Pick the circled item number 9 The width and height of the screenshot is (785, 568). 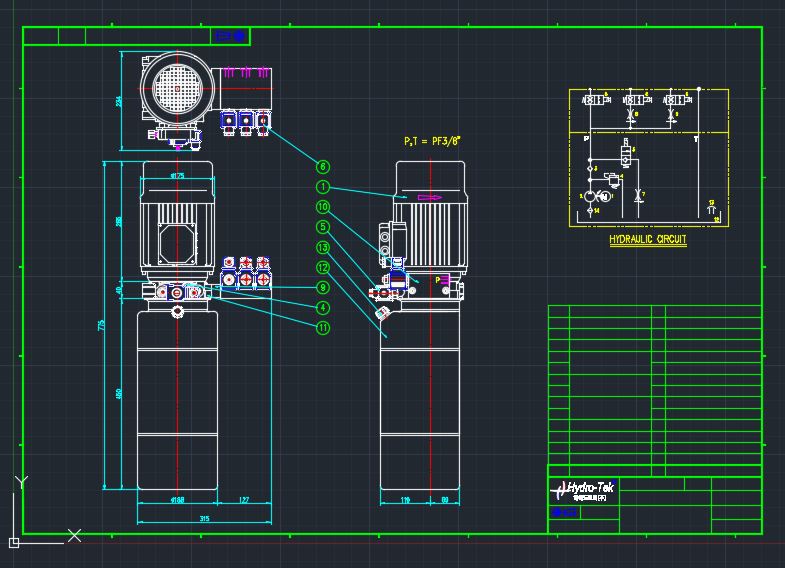323,287
